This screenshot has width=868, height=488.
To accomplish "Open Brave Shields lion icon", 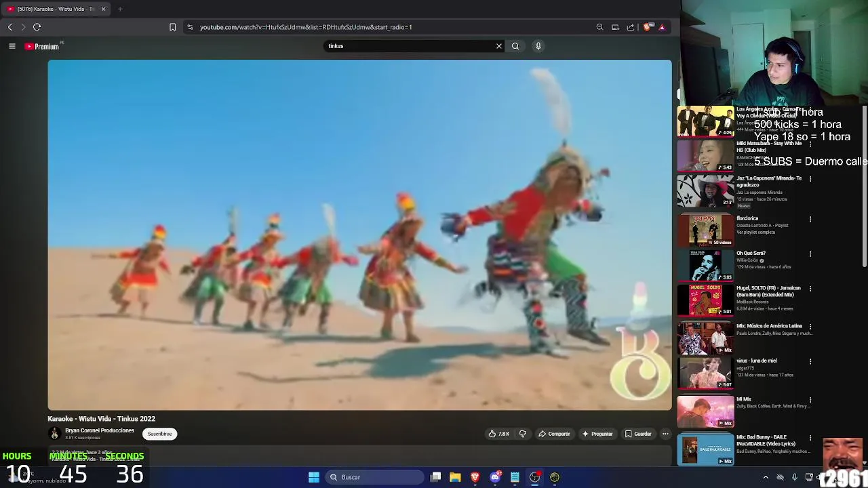I will (648, 27).
